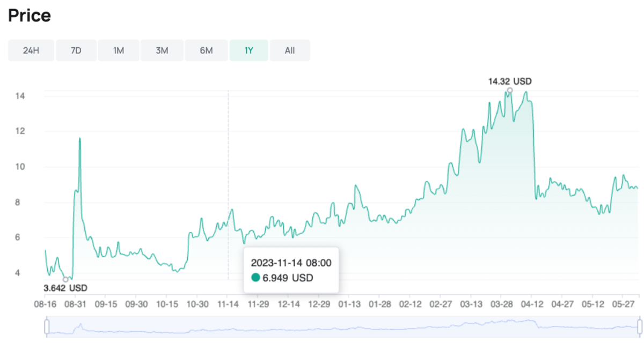Choose the 3M range tab

(162, 50)
